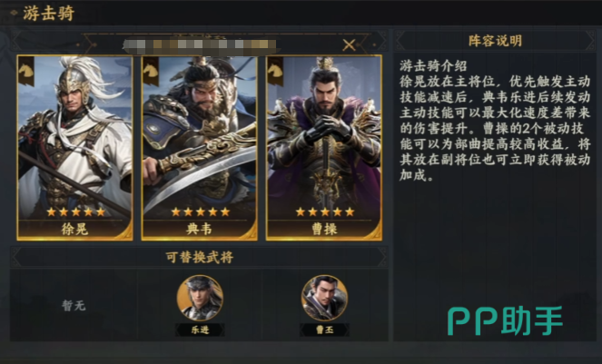The height and width of the screenshot is (364, 602).
Task: Open Xu Huang (徐晃) hero card
Action: [74, 148]
